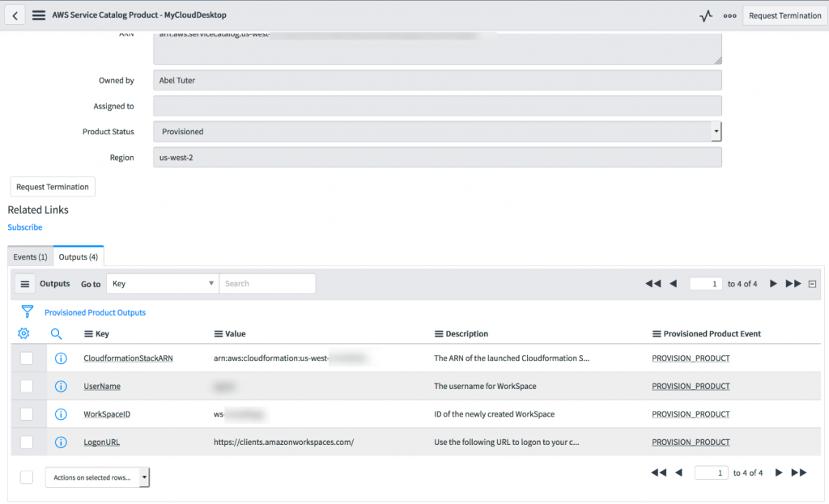The height and width of the screenshot is (504, 829).
Task: Select the checkbox on the WorkSpaceID row
Action: (25, 413)
